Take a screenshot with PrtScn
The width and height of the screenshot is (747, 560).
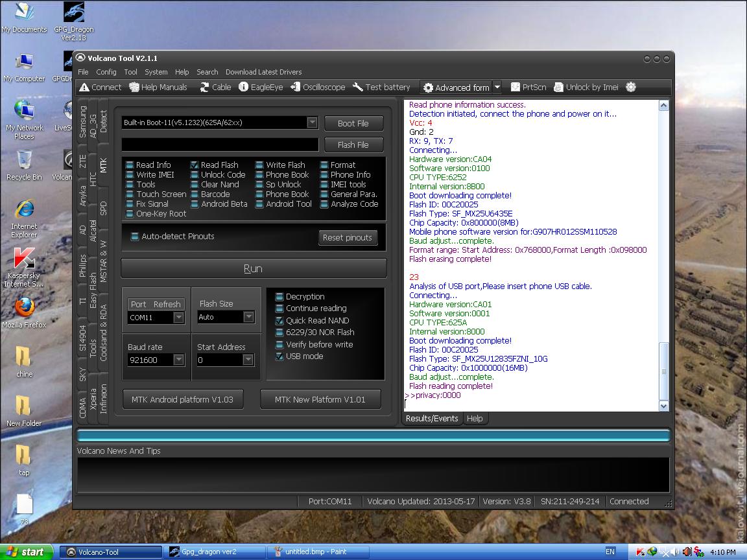pyautogui.click(x=529, y=87)
